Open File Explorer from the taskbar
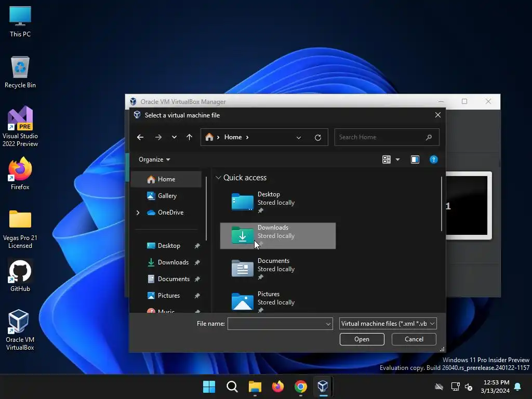Image resolution: width=532 pixels, height=399 pixels. 255,387
